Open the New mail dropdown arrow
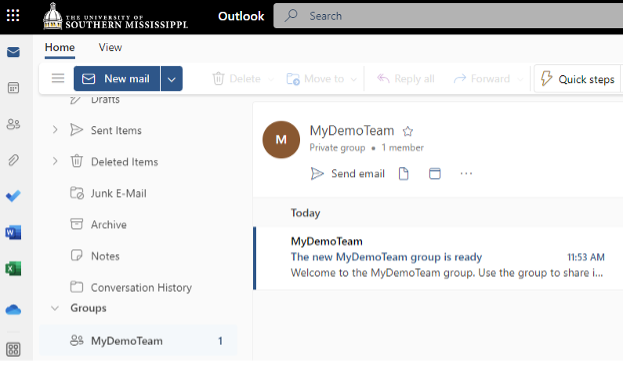 click(x=172, y=78)
